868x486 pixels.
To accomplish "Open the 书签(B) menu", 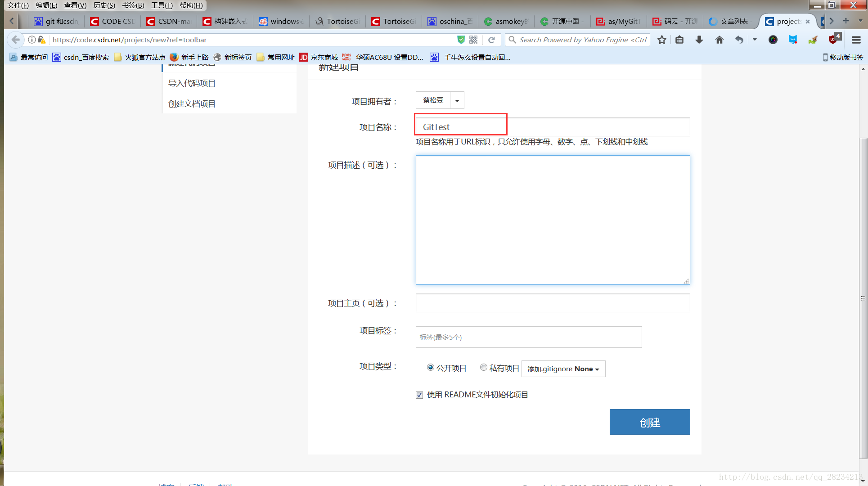I will pyautogui.click(x=133, y=5).
